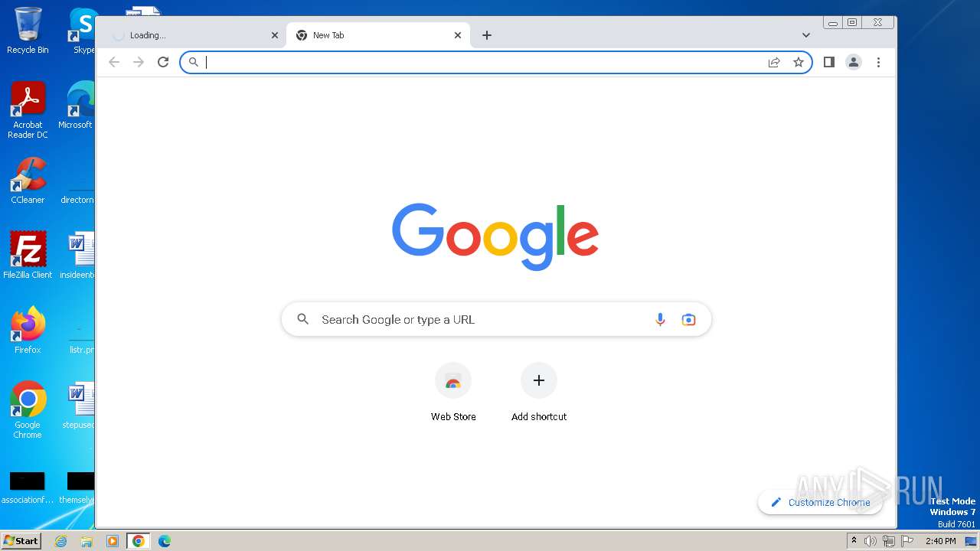Select Chrome in the taskbar
Screen dimensions: 980x551
[x=139, y=541]
